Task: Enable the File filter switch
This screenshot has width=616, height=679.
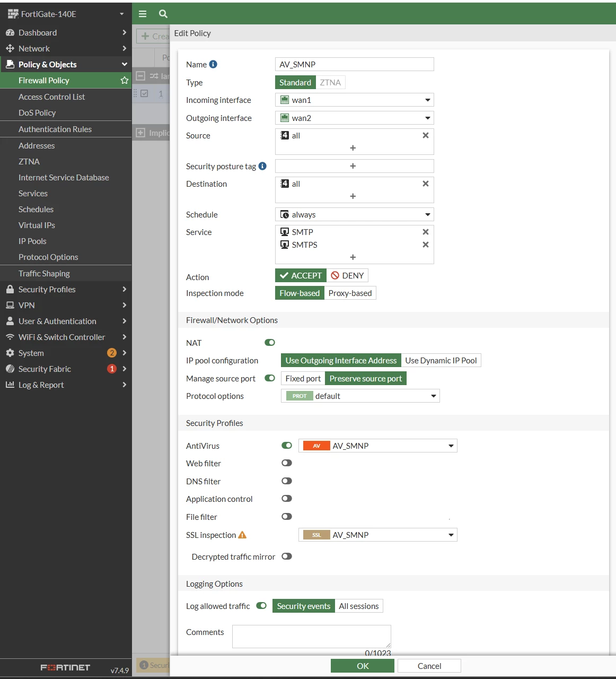Action: 287,517
